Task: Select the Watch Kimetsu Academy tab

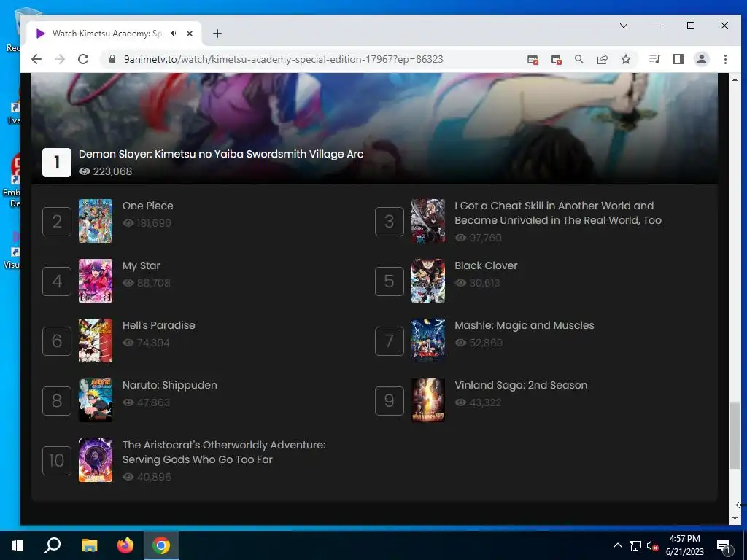Action: [113, 34]
